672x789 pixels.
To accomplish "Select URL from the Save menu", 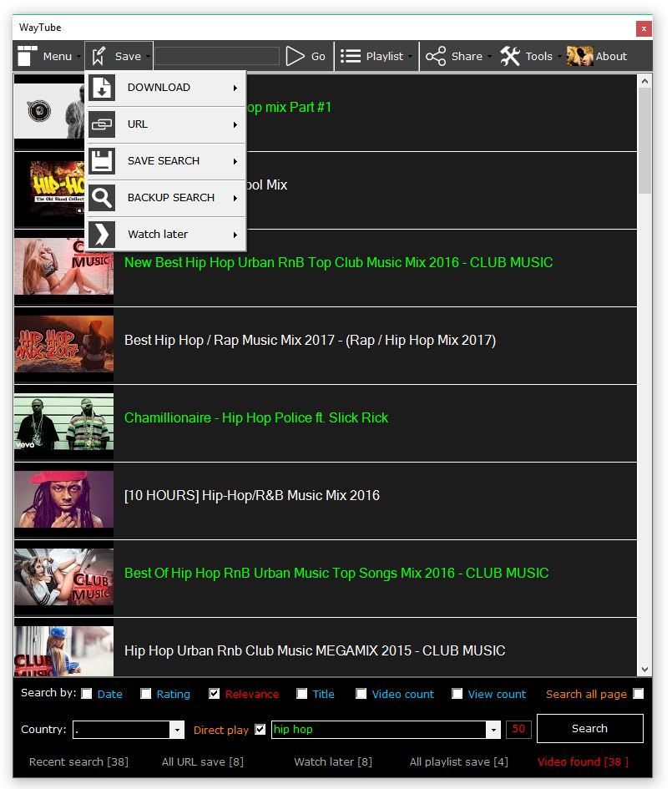I will coord(166,124).
